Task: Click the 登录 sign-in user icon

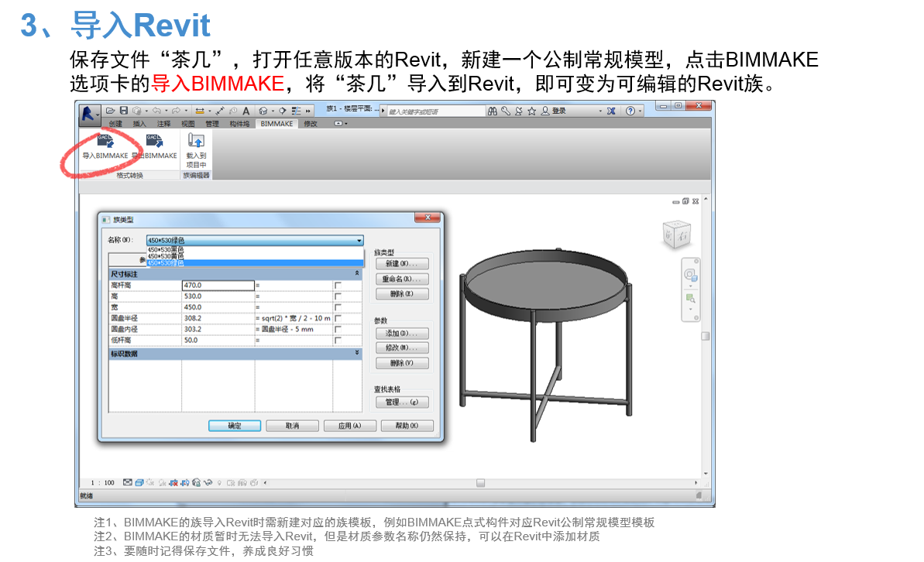Action: [545, 111]
